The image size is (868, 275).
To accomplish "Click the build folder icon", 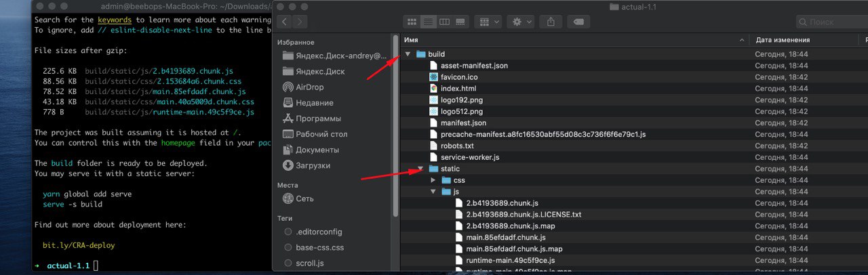I will coord(420,54).
